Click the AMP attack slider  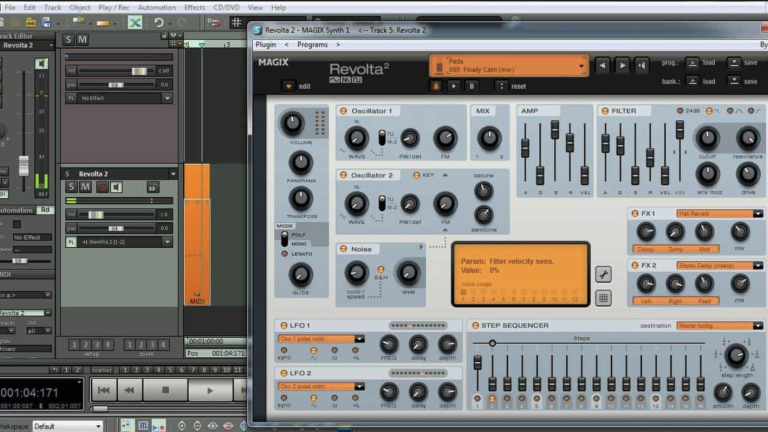tap(525, 147)
